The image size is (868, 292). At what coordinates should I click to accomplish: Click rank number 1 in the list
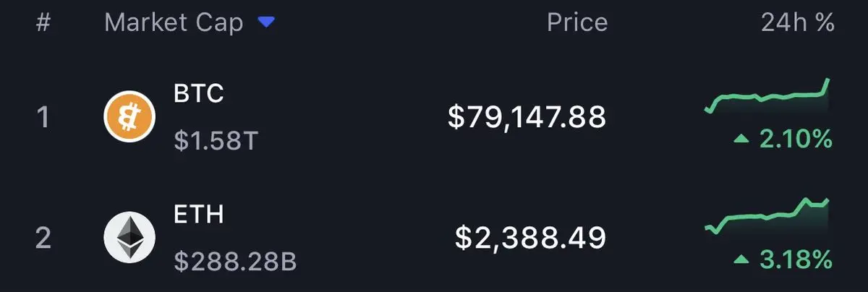[x=43, y=118]
